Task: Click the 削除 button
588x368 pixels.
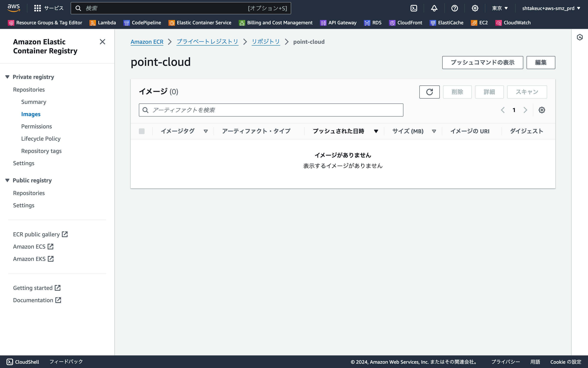Action: (457, 92)
